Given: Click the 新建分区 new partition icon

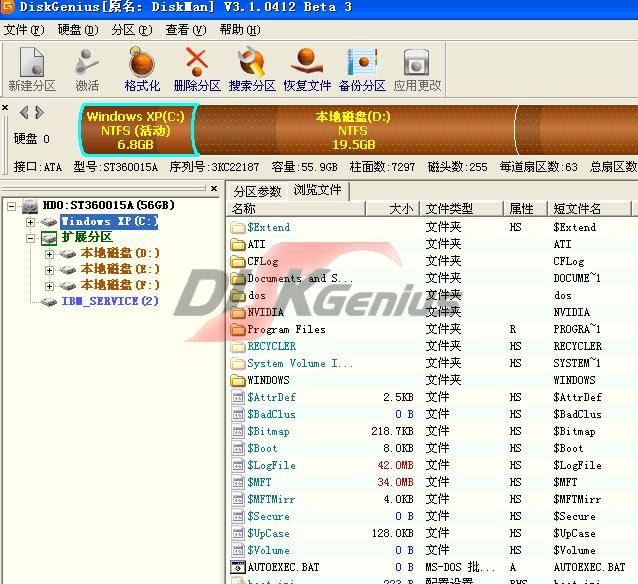Looking at the screenshot, I should tap(32, 62).
